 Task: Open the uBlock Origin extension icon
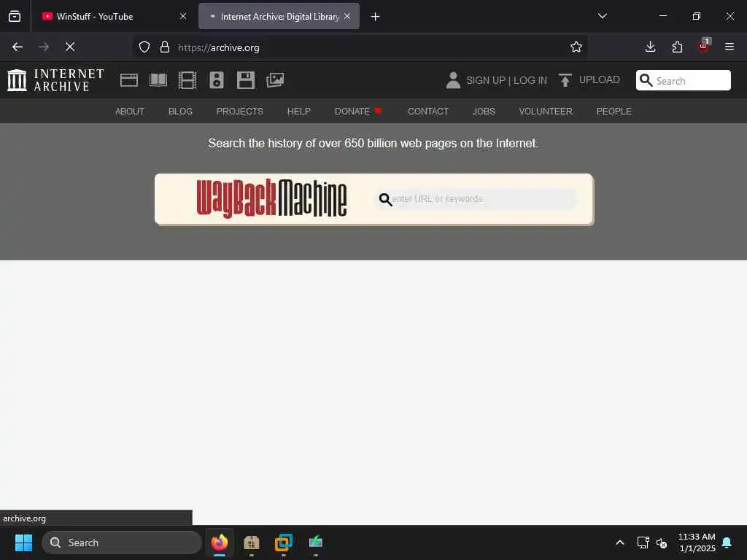(x=704, y=46)
